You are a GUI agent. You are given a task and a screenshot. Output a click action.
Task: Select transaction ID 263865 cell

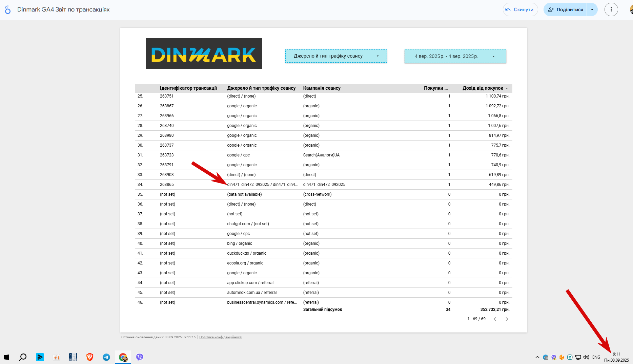coord(167,185)
